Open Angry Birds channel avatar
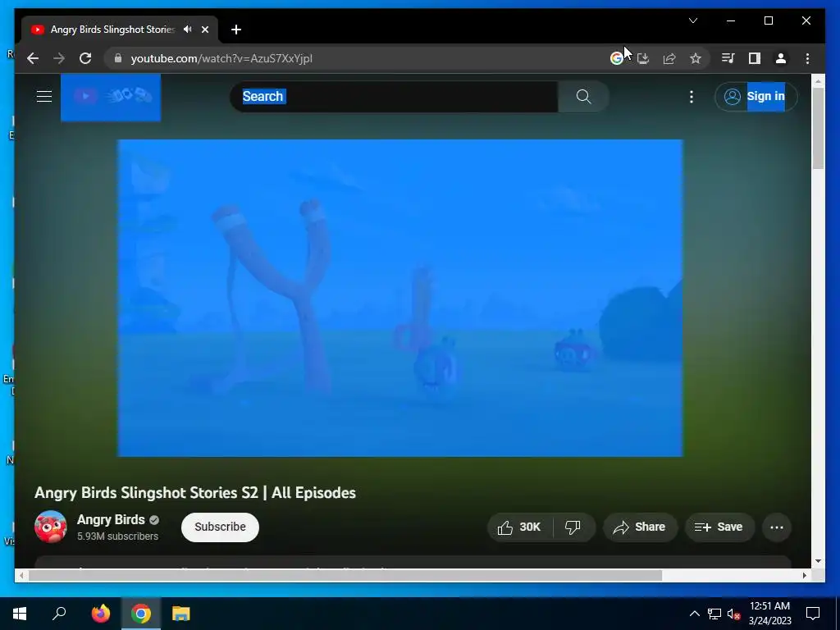Image resolution: width=840 pixels, height=630 pixels. (x=51, y=527)
